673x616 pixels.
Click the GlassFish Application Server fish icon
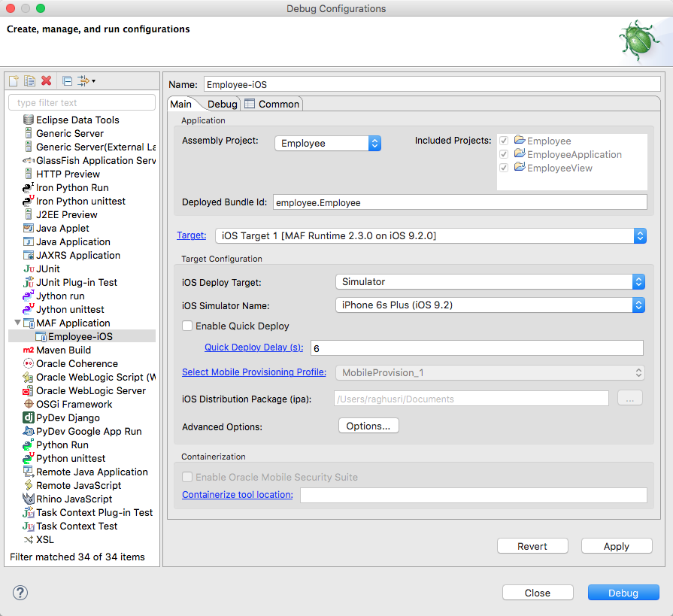point(29,160)
